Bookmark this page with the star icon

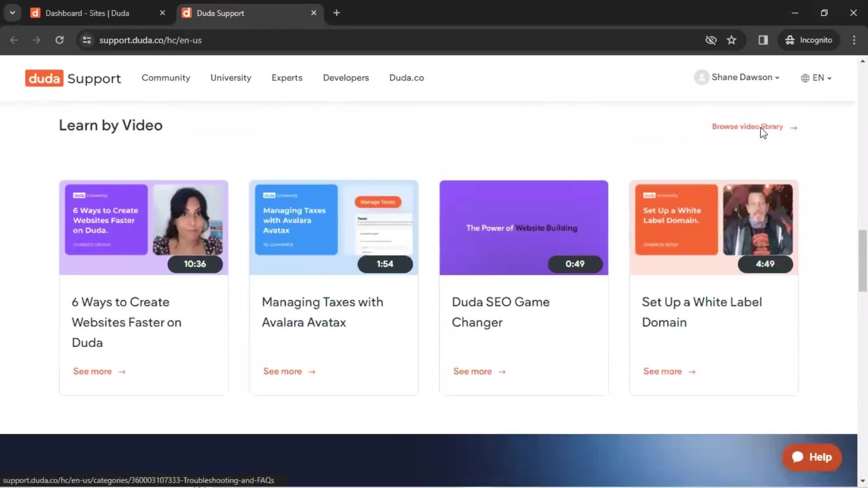pos(731,40)
